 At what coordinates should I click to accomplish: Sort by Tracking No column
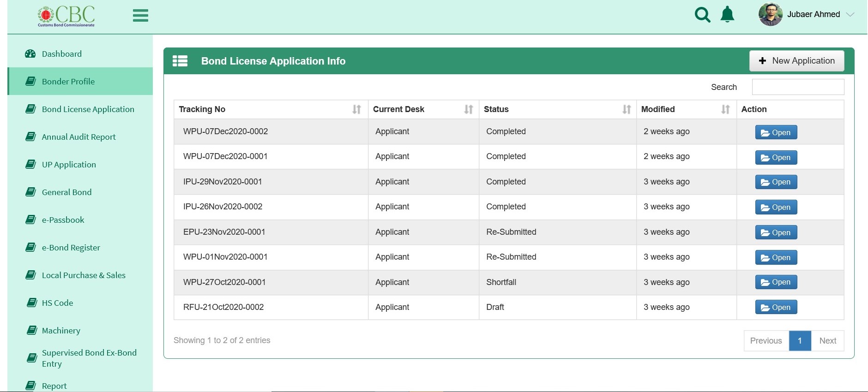pos(271,109)
